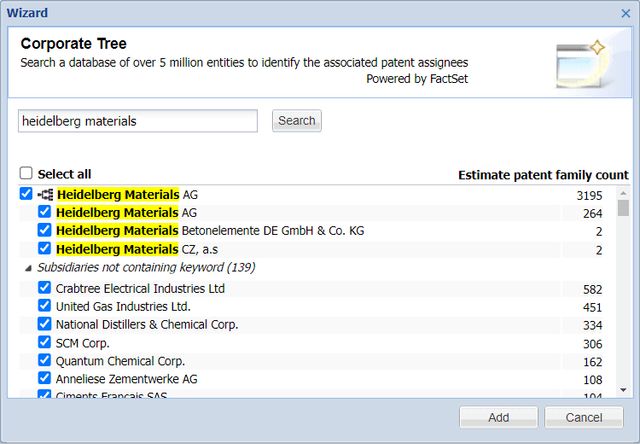Toggle the Select all checkbox

coord(26,173)
